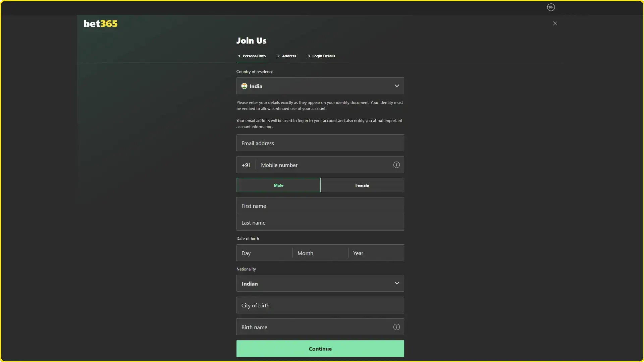Image resolution: width=644 pixels, height=362 pixels.
Task: Click the Continue button
Action: (x=320, y=349)
